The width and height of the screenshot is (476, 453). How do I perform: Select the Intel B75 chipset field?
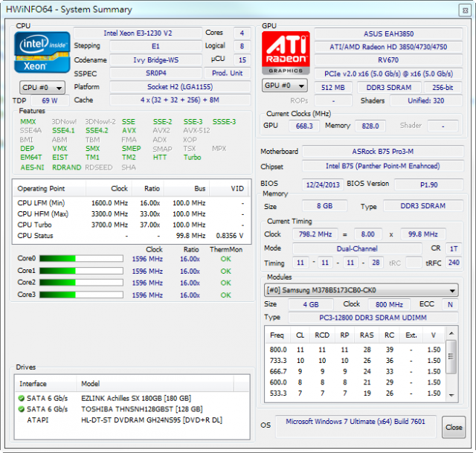(x=383, y=166)
